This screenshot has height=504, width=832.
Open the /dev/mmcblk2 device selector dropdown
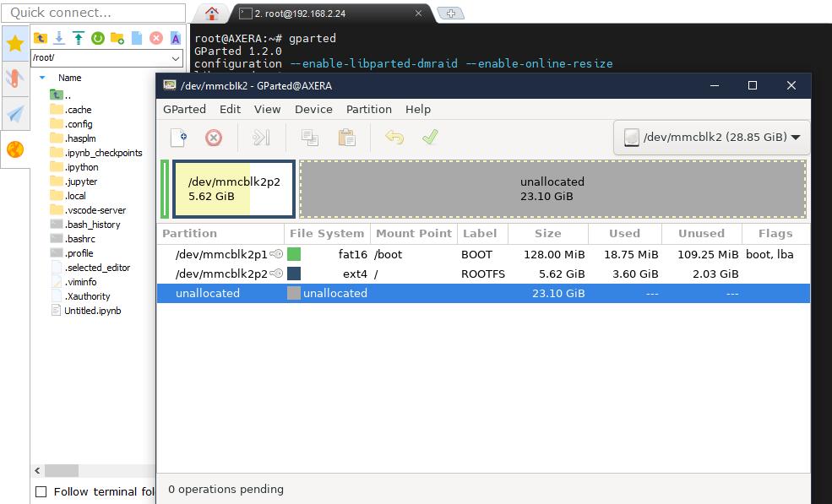coord(711,138)
